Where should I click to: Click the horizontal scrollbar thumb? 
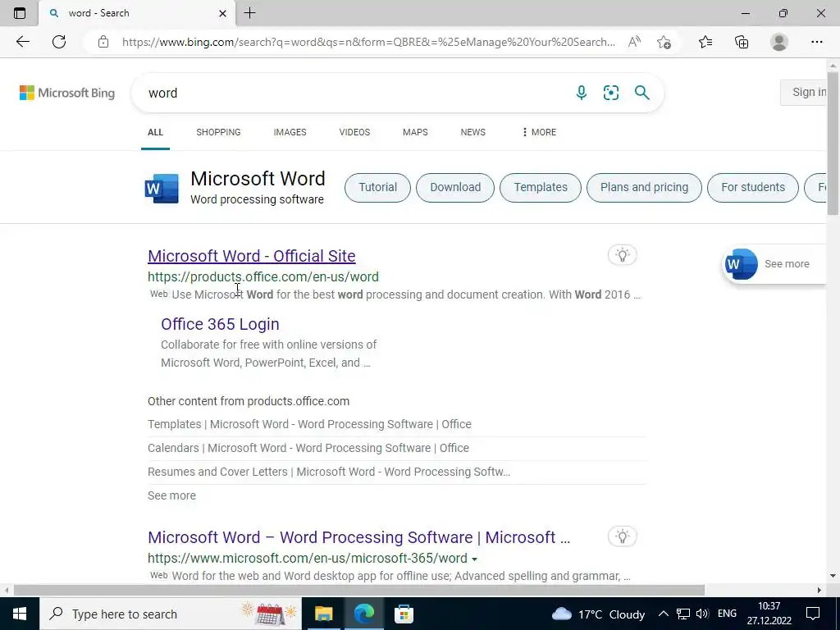pyautogui.click(x=359, y=590)
